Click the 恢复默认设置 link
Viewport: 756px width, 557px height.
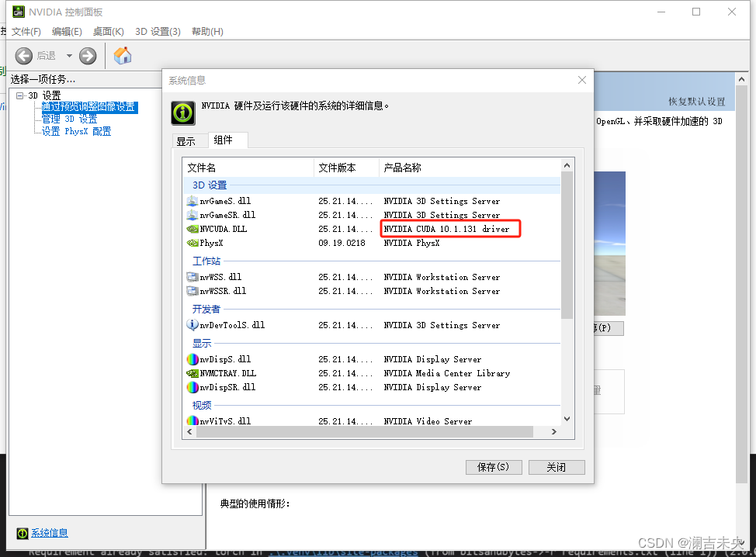pyautogui.click(x=697, y=101)
